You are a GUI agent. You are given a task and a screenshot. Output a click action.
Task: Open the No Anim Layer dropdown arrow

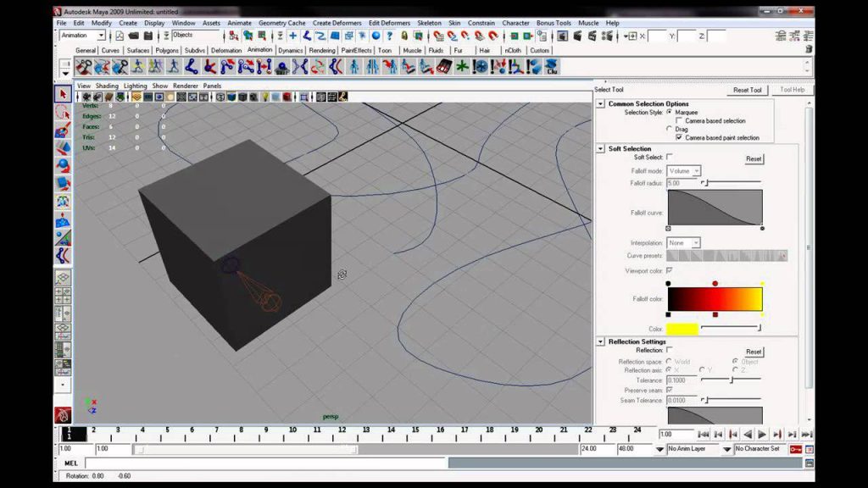tap(659, 449)
